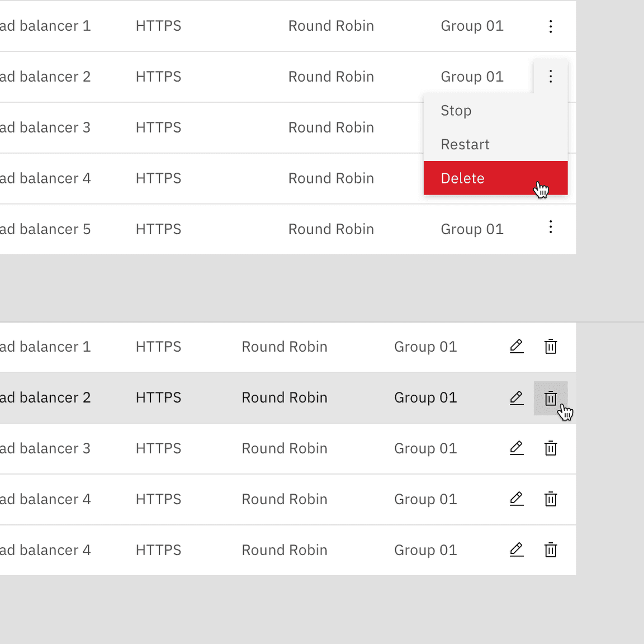Choose Restart in the overflow menu
644x644 pixels.
pos(465,144)
